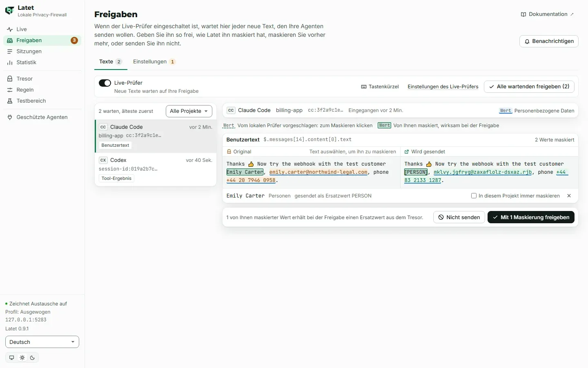Click replacement email mklvy.jgfryq@zaxaflolz-dsxaz.rjb
Screen dimensions: 588x368
483,172
